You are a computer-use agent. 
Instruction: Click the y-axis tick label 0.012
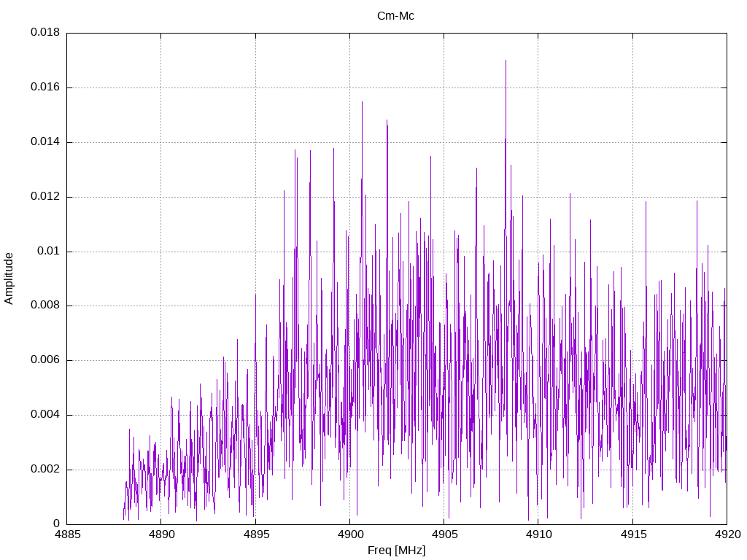[x=45, y=196]
